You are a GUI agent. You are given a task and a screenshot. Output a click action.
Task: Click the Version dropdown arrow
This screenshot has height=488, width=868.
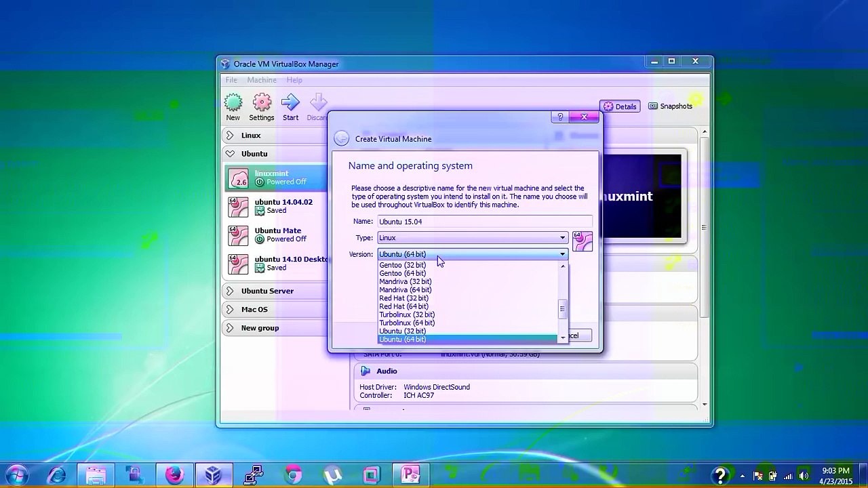(562, 254)
